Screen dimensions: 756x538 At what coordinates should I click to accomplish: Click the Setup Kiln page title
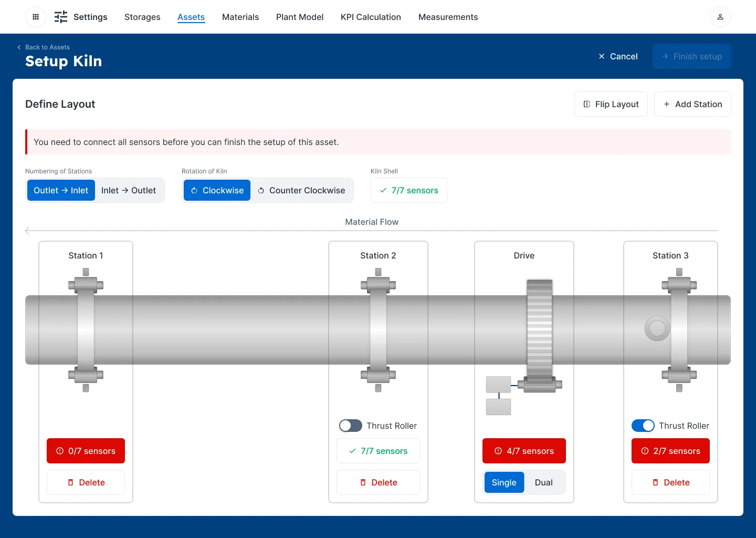point(64,61)
